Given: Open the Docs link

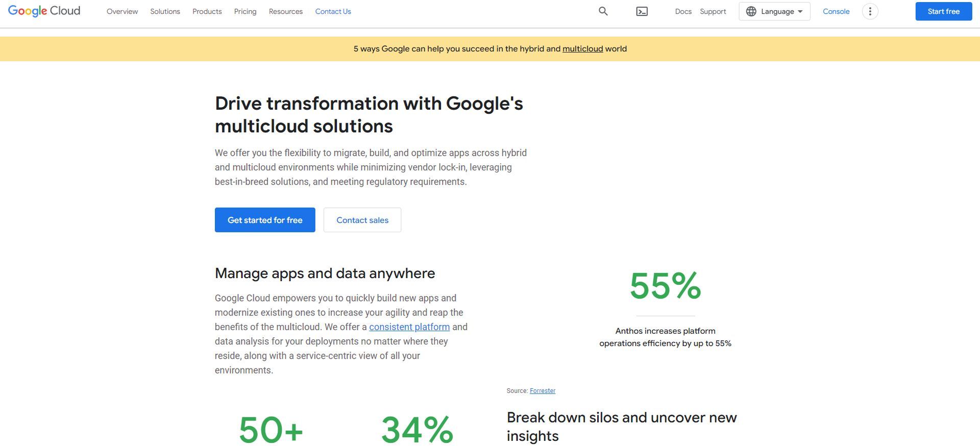Looking at the screenshot, I should click(x=683, y=11).
